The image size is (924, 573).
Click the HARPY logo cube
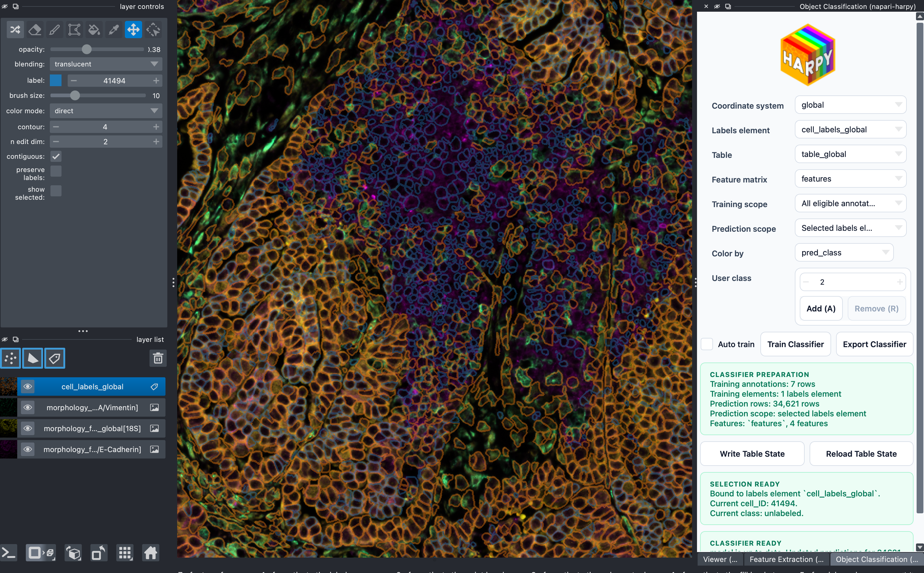tap(808, 55)
